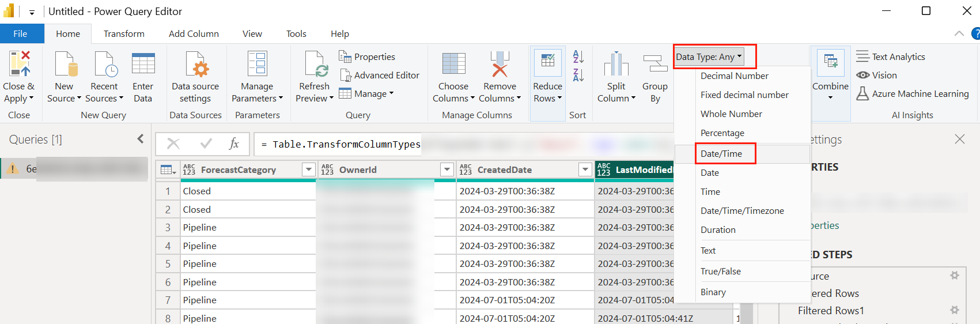Viewport: 980px width, 324px height.
Task: Cancel formula edit with X icon
Action: pos(173,144)
